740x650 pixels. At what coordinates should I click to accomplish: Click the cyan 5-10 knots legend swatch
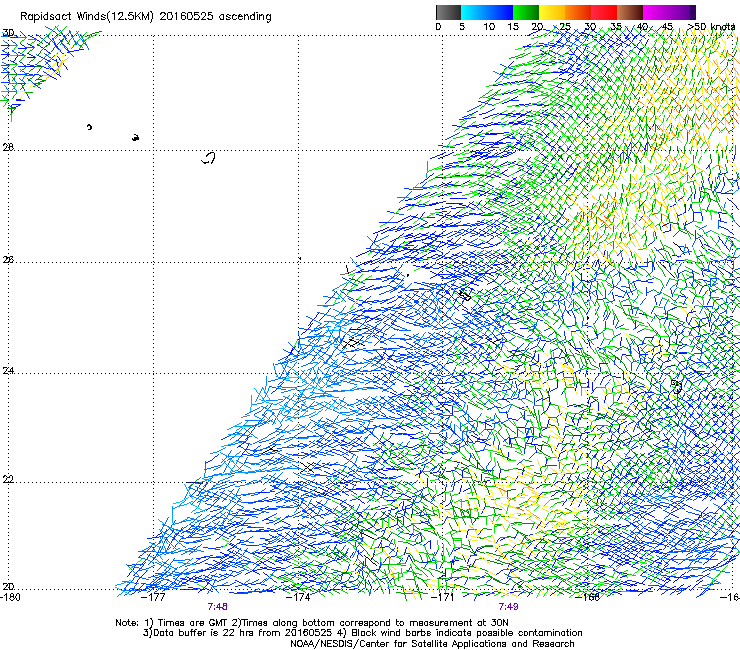(474, 12)
